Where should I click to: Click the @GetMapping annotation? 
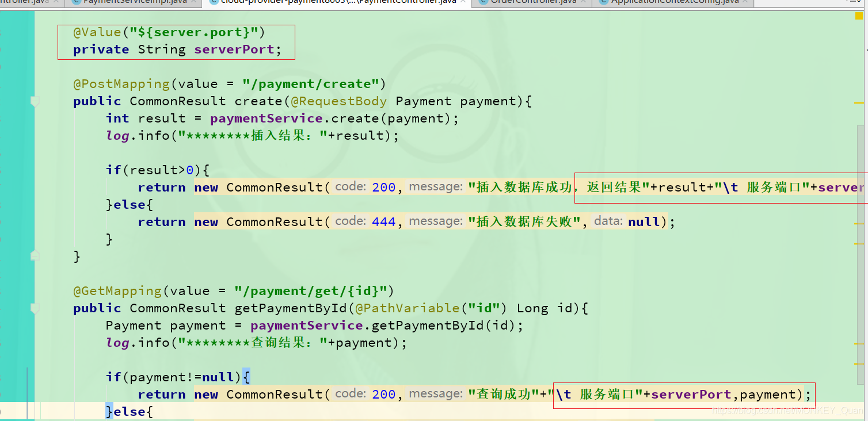point(117,291)
